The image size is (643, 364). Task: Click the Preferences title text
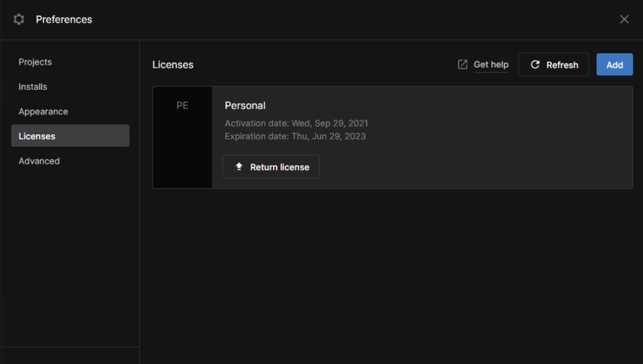pyautogui.click(x=64, y=19)
